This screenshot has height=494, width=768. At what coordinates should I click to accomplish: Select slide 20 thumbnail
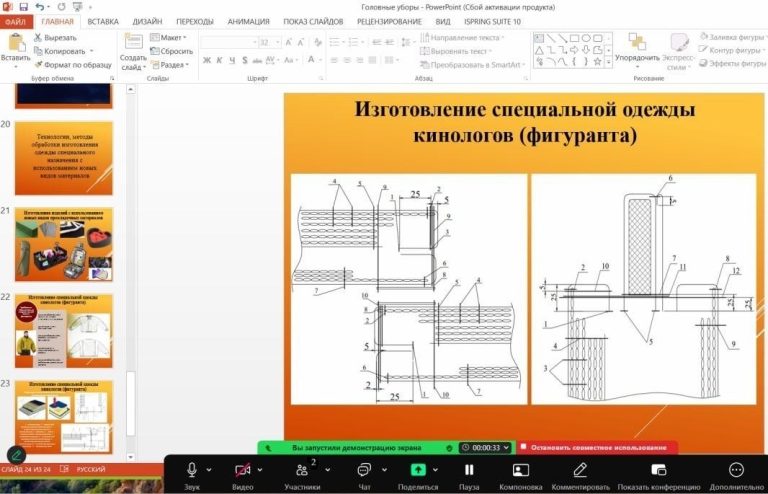(x=64, y=158)
